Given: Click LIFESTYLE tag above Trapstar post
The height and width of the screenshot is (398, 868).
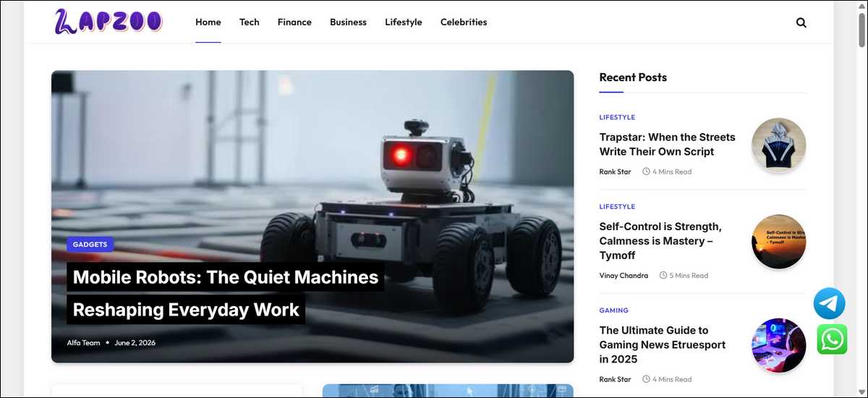Looking at the screenshot, I should 617,117.
